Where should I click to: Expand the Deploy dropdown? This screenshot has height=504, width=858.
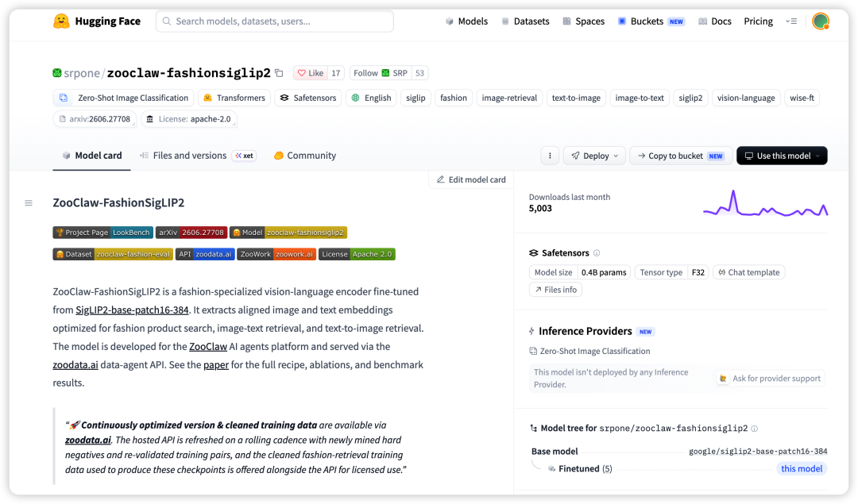click(594, 156)
